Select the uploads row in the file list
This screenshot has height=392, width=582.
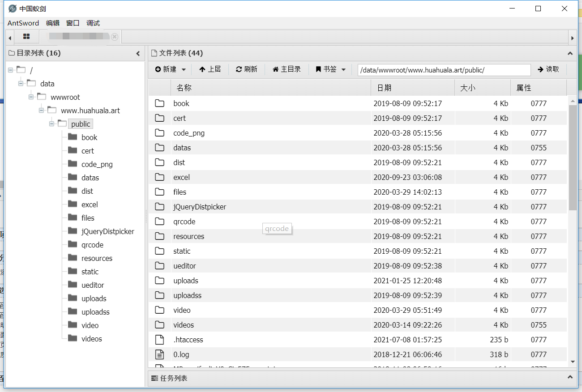coord(358,281)
